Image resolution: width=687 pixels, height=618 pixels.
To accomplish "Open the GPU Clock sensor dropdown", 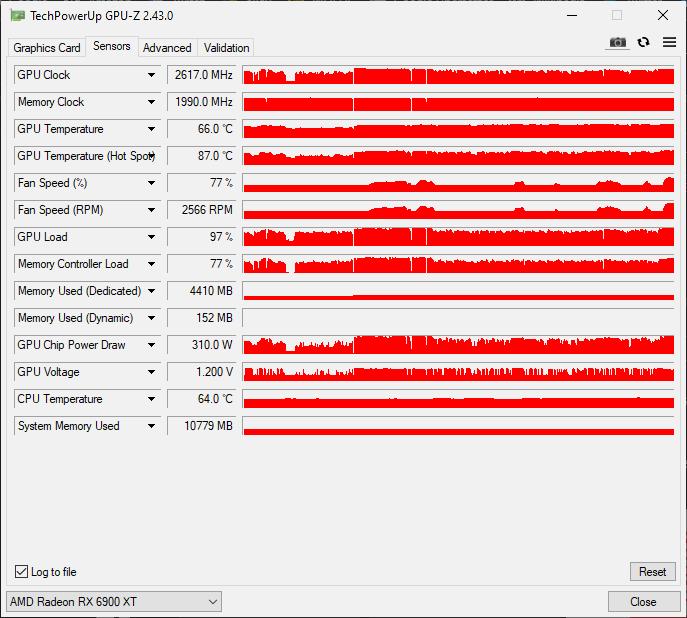I will [151, 75].
